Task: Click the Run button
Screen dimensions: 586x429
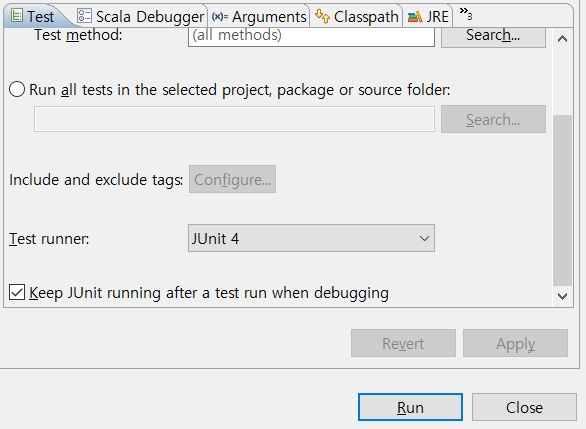Action: (x=410, y=407)
